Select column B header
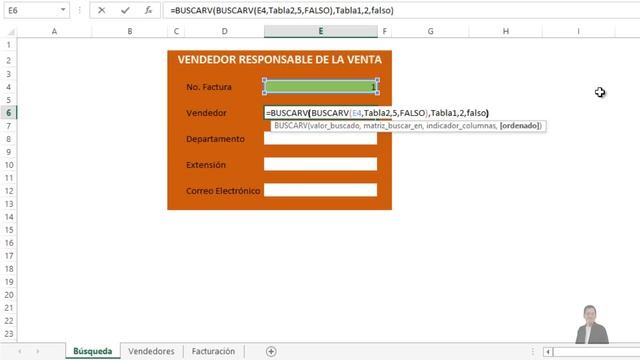Viewport: 640px width, 360px height. pyautogui.click(x=130, y=31)
